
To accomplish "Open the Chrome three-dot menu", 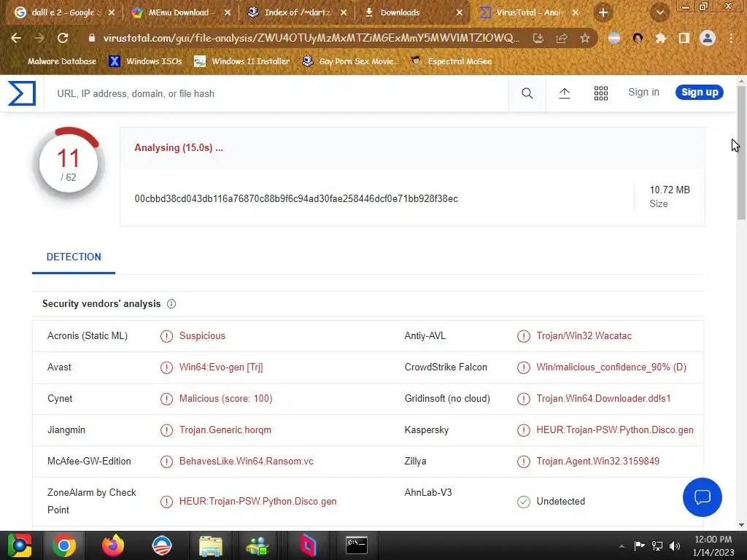I will tap(731, 38).
